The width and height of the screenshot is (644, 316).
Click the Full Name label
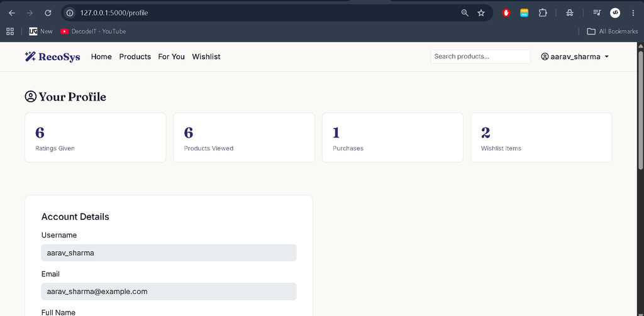[x=58, y=312]
